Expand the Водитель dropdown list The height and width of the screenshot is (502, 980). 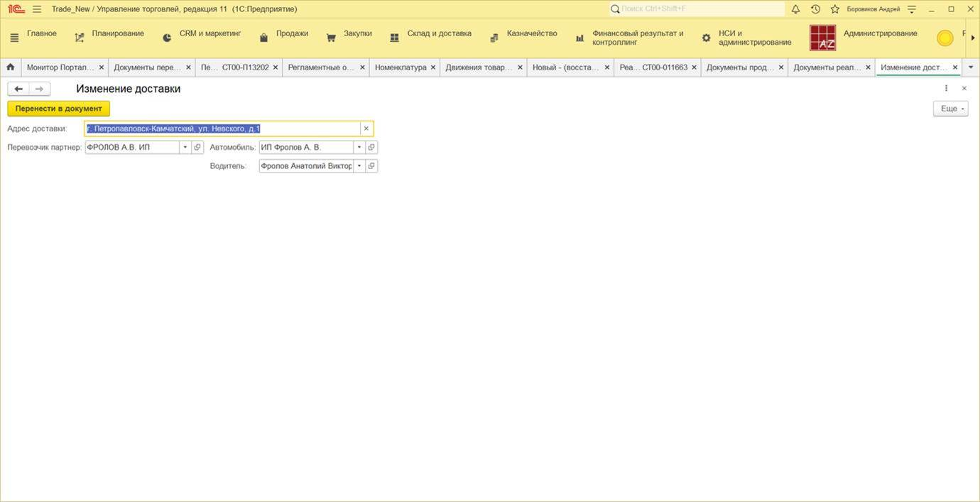359,165
